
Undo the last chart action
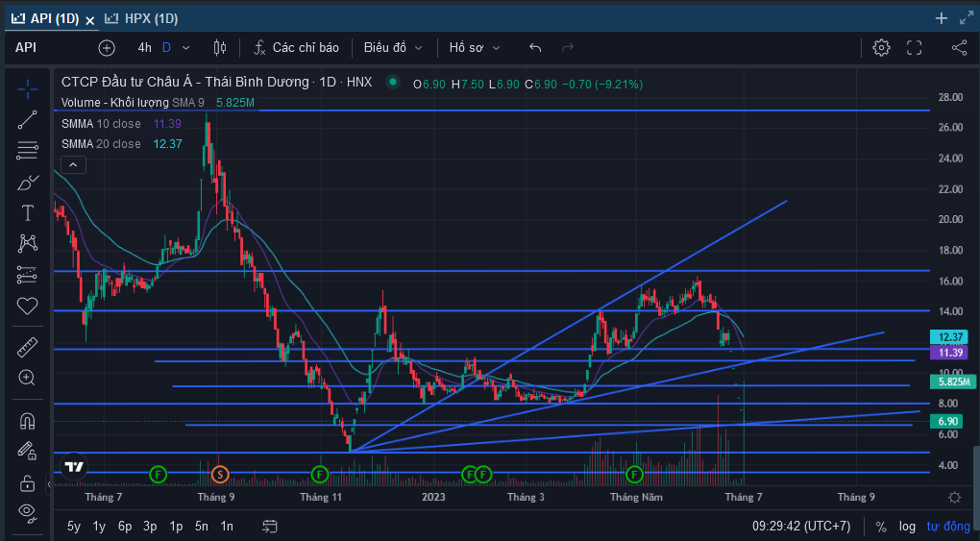tap(535, 47)
